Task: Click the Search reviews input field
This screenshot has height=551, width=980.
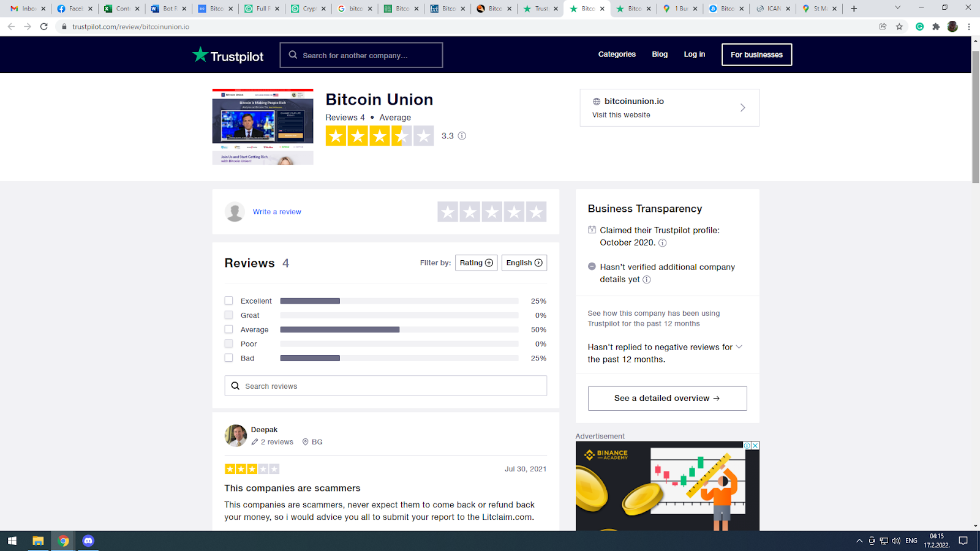Action: pyautogui.click(x=386, y=386)
